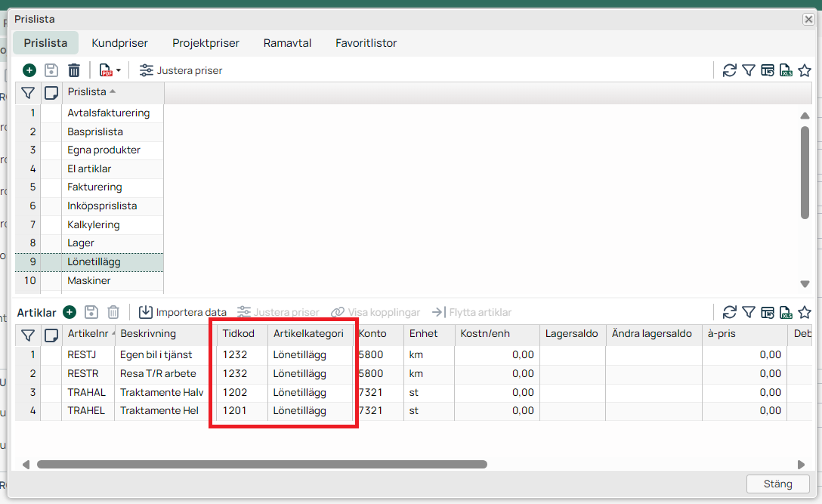
Task: Open the Ramavtal tab
Action: coord(287,43)
